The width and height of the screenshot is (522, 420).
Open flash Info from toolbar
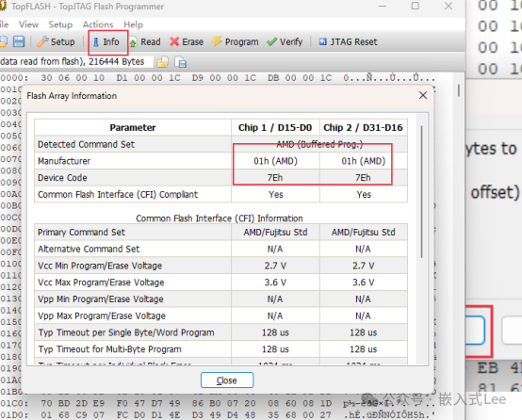point(106,42)
